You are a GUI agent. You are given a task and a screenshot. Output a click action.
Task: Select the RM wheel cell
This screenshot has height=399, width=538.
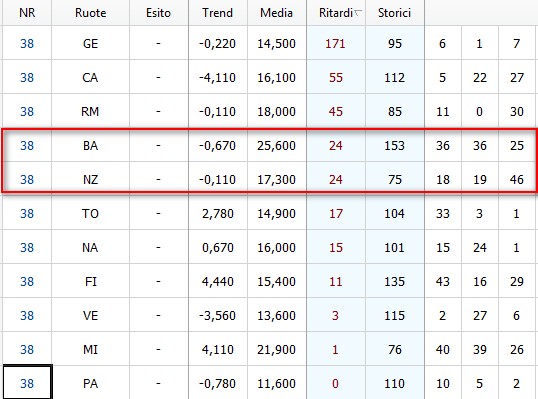tap(91, 112)
